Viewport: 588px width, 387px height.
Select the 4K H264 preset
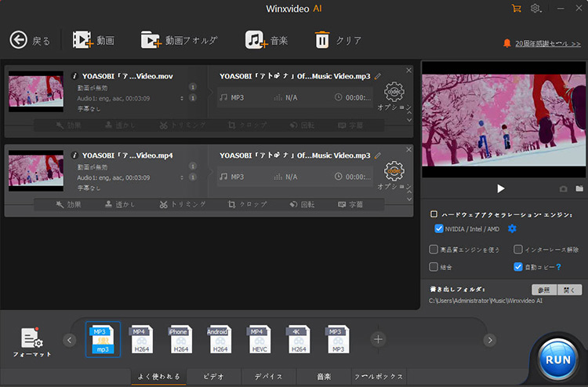click(299, 339)
